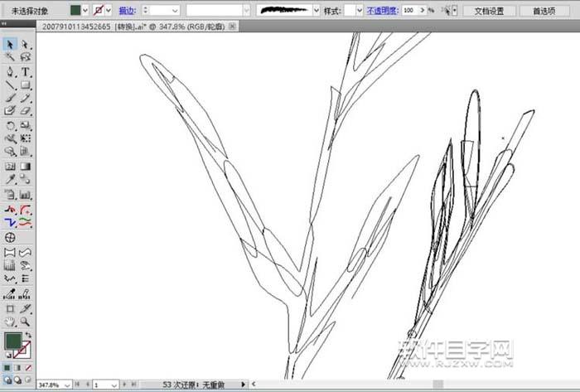Select the Paintbrush tool
The image size is (580, 392).
(10, 98)
